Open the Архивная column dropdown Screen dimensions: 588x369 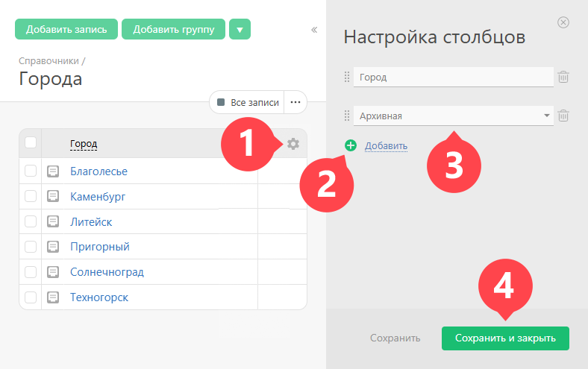[x=454, y=116]
